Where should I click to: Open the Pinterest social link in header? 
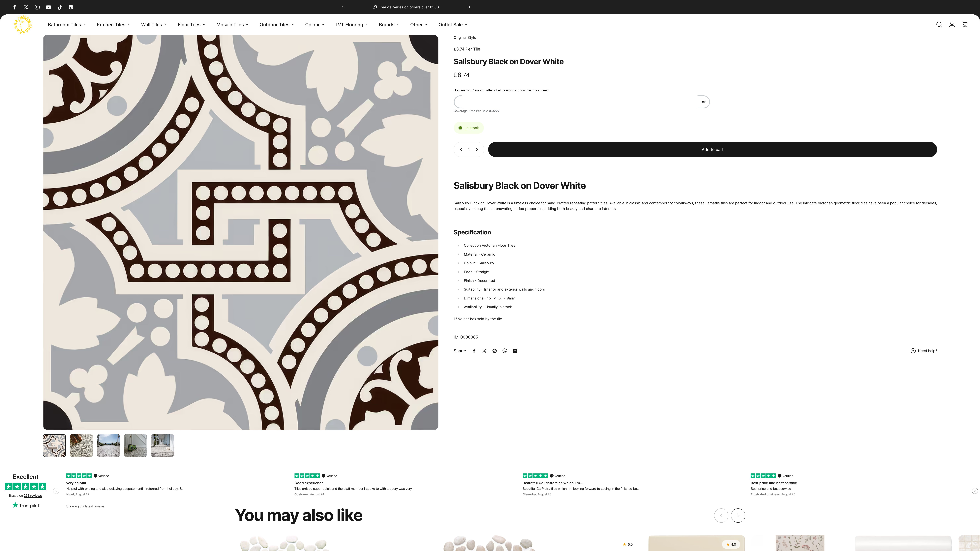tap(71, 7)
